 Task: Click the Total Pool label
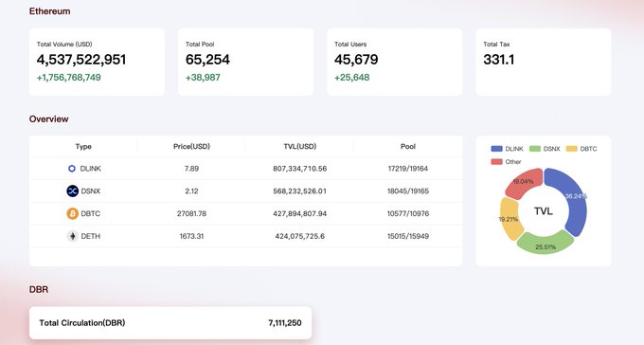coord(200,44)
